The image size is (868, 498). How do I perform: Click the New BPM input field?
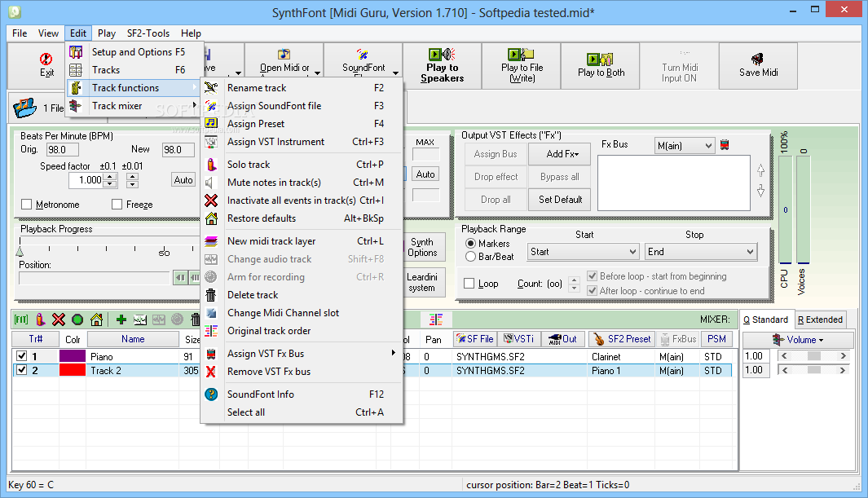[178, 150]
